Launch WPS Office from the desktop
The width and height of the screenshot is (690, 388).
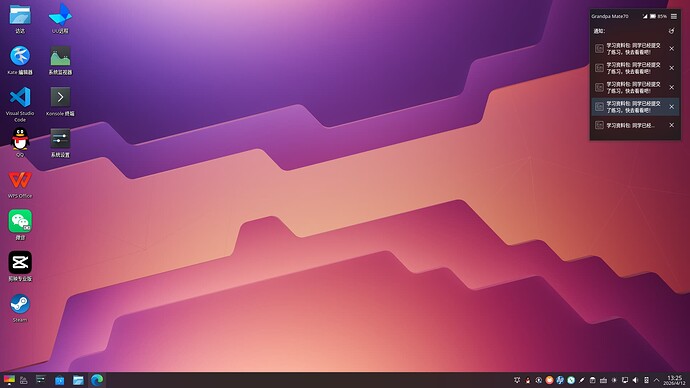click(20, 184)
